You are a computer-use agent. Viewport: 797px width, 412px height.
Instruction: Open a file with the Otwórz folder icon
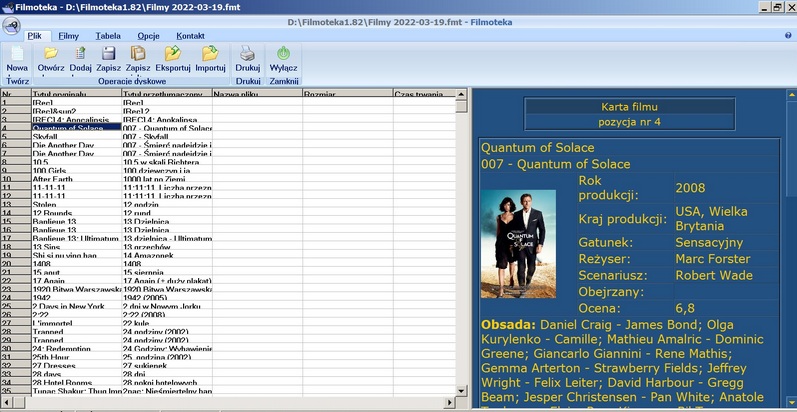tap(50, 55)
